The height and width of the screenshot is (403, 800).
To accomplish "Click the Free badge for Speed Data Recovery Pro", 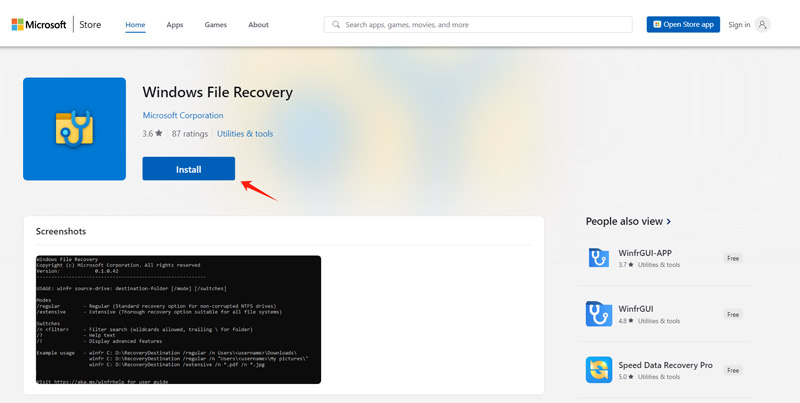I will pos(733,370).
